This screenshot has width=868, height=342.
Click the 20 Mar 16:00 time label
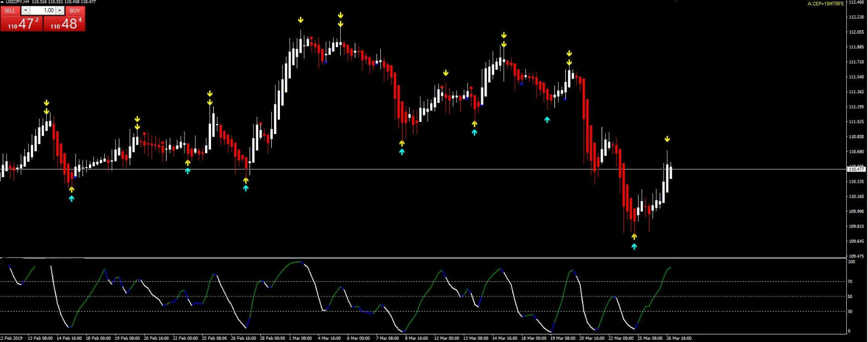click(x=592, y=338)
